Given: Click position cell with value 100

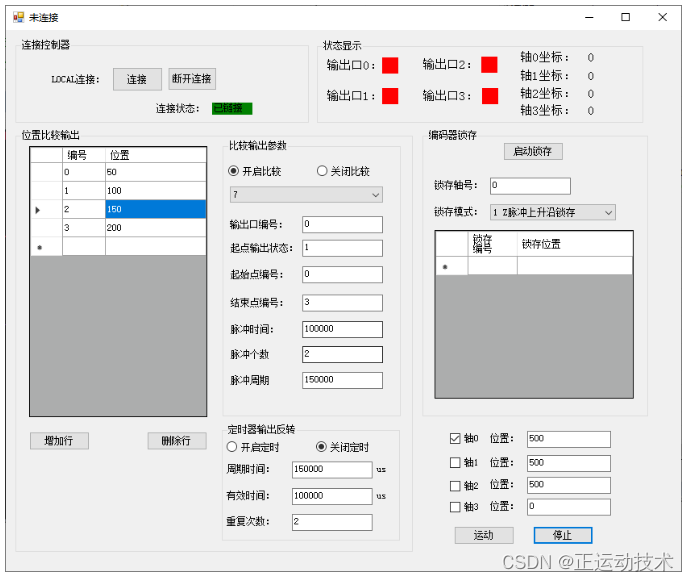Looking at the screenshot, I should coord(156,190).
